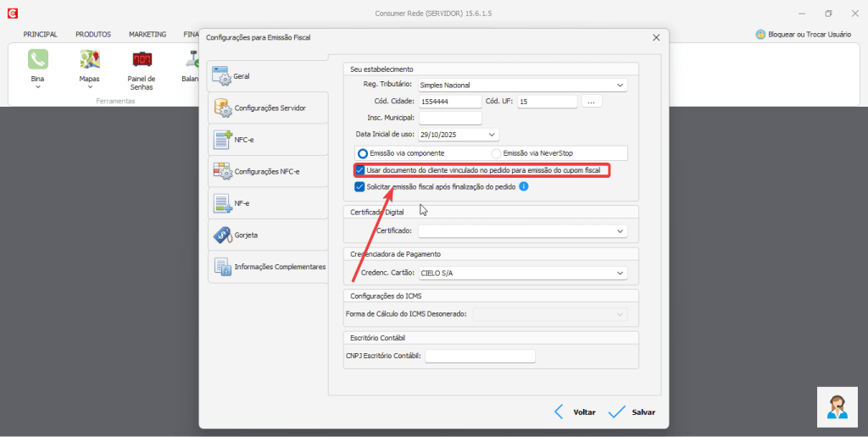The width and height of the screenshot is (868, 437).
Task: Click the Salvar button
Action: pyautogui.click(x=632, y=412)
